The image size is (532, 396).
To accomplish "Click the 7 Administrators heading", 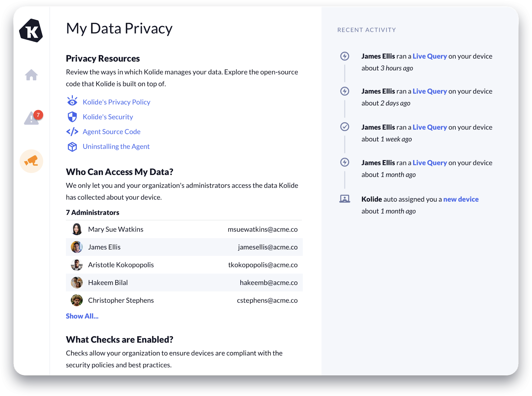I will (92, 212).
